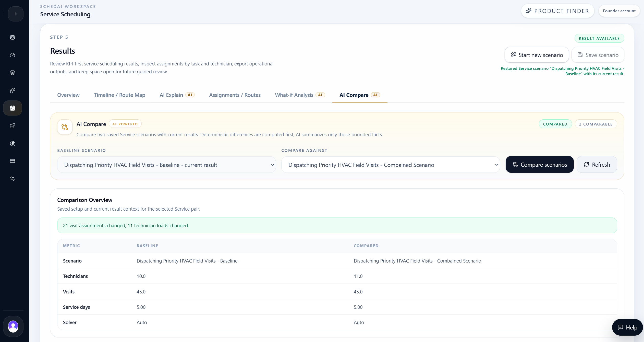
Task: Click the AI Compare swap-arrows icon
Action: pos(65,127)
